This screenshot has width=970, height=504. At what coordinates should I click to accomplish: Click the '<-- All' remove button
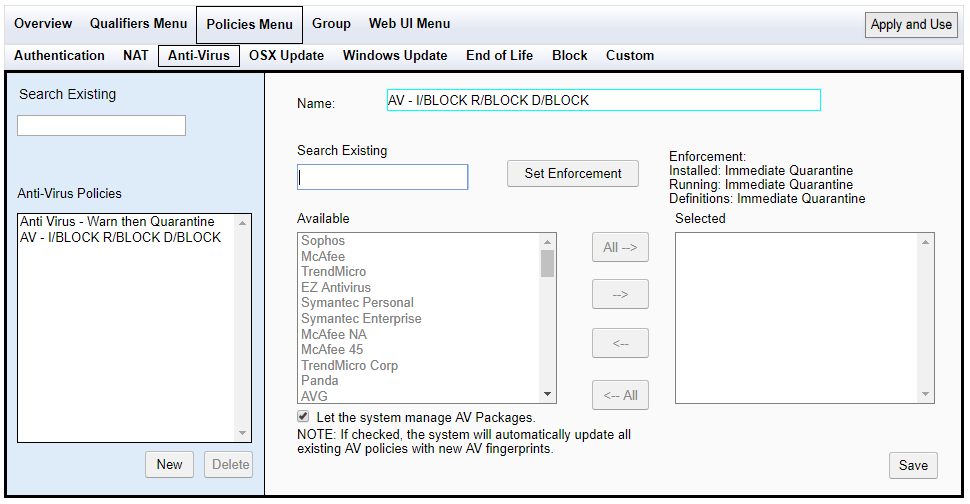coord(620,395)
